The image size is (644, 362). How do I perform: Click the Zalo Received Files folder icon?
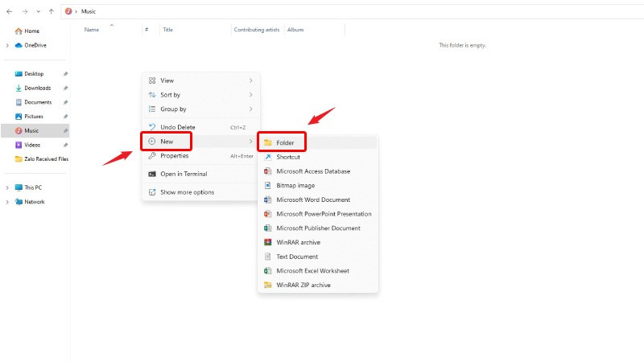[19, 158]
